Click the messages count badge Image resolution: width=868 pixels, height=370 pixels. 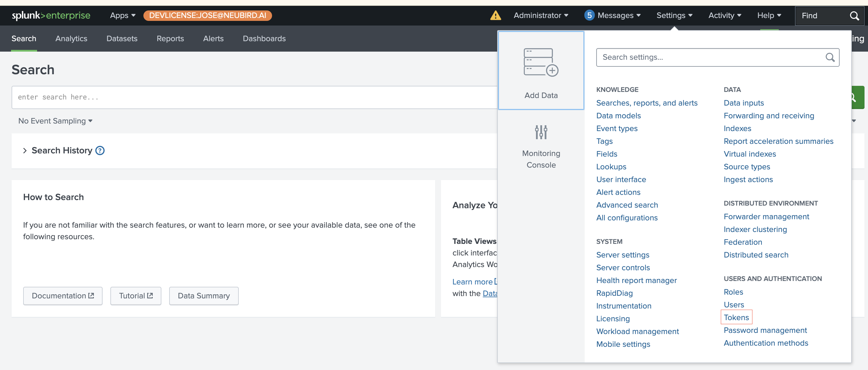point(589,16)
